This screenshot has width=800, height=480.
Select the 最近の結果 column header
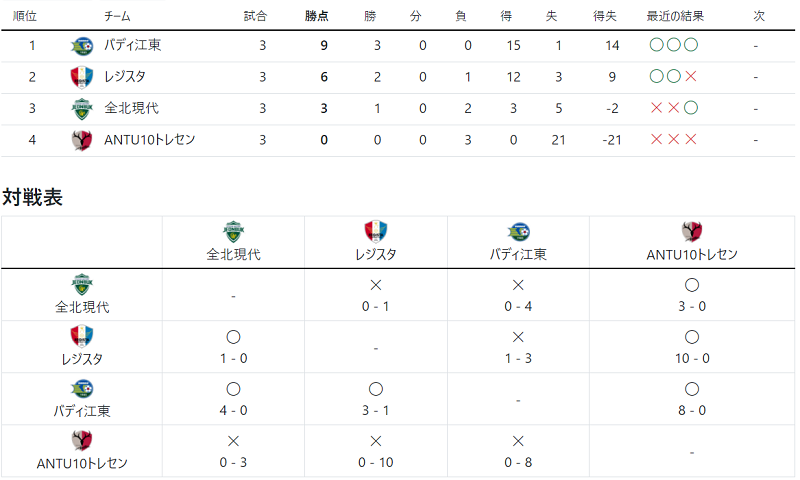coord(675,16)
